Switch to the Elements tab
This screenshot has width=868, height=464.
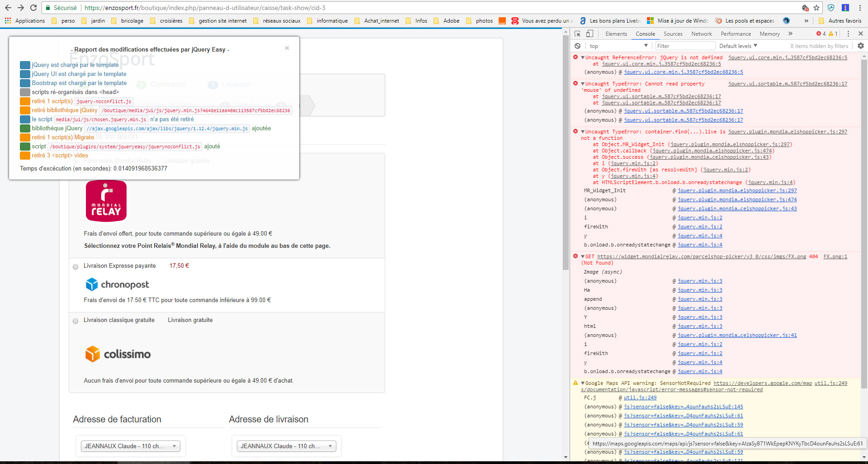616,34
